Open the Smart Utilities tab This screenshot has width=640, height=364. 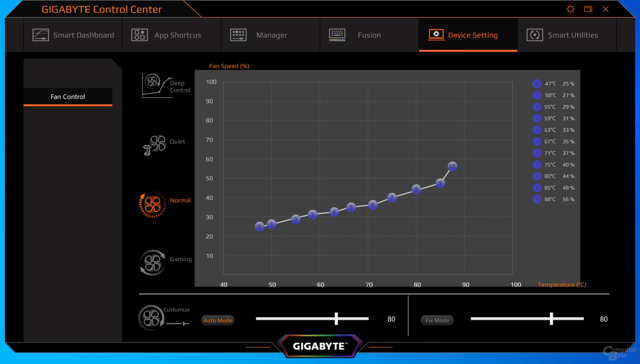(x=567, y=35)
